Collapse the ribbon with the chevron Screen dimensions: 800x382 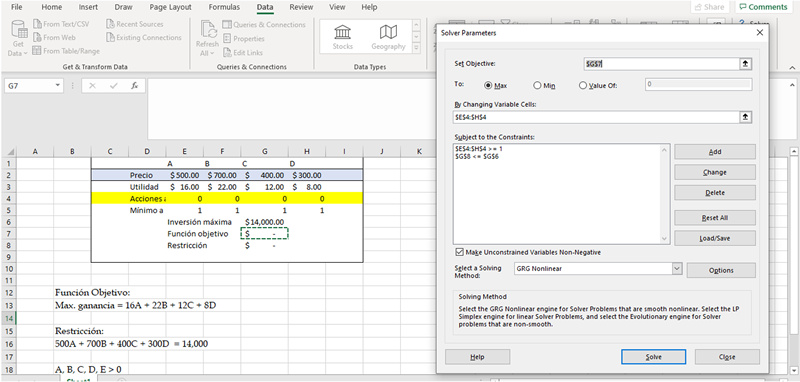point(792,68)
